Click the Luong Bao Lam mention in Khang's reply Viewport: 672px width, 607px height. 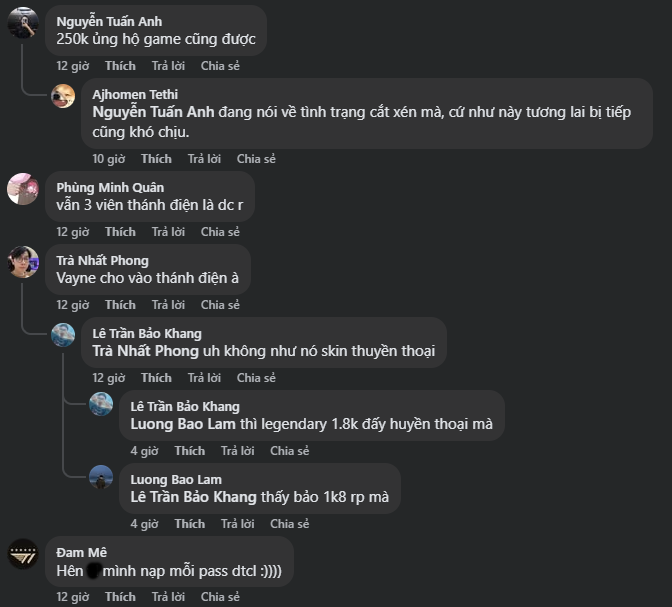pyautogui.click(x=181, y=424)
